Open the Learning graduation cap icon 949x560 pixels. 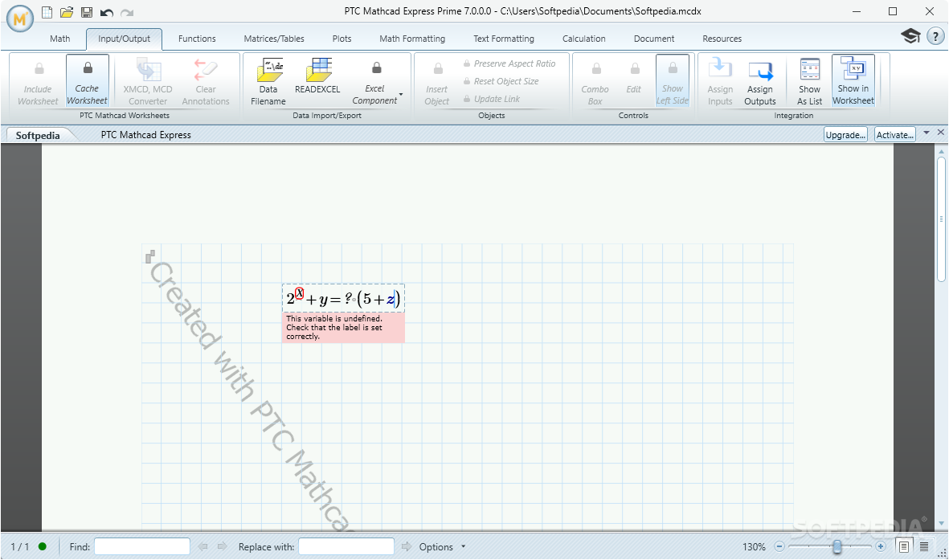point(911,36)
